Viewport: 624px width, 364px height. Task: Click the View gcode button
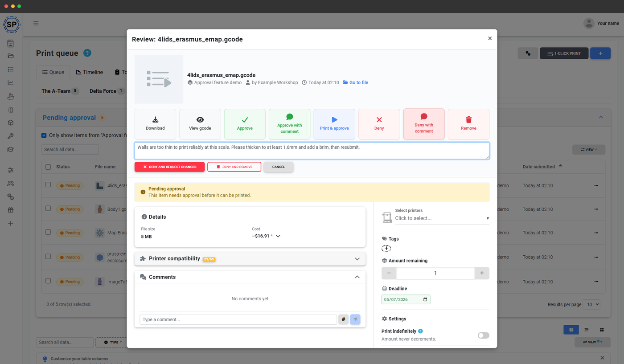click(200, 124)
